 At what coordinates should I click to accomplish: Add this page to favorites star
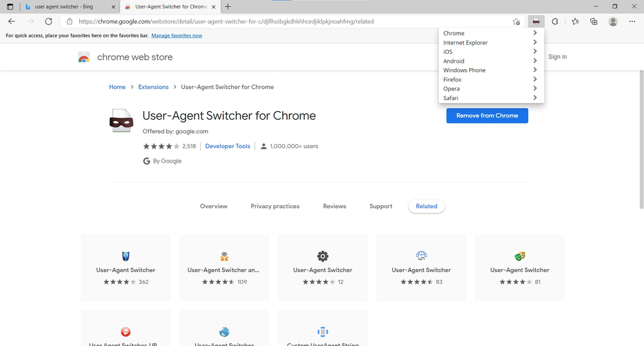(x=516, y=21)
